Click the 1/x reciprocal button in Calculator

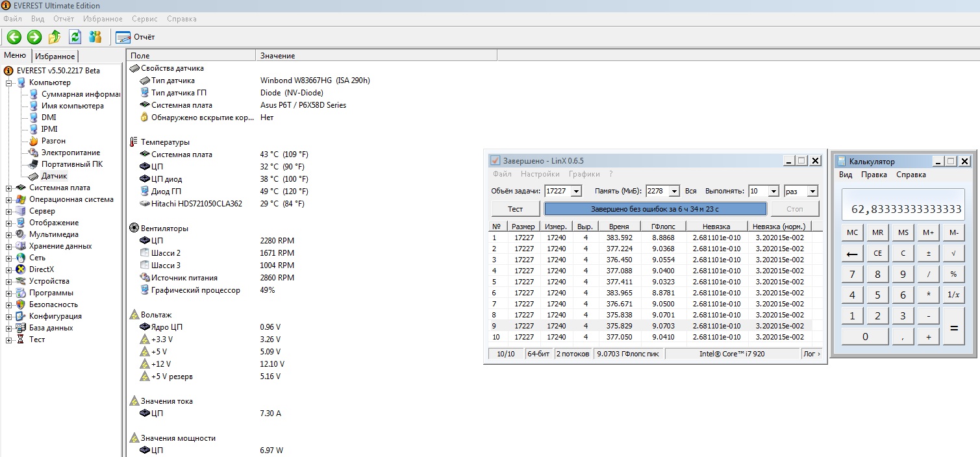click(953, 295)
